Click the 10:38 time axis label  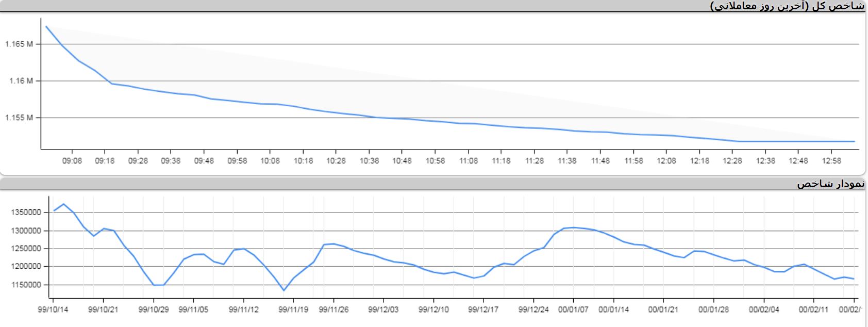pyautogui.click(x=369, y=161)
